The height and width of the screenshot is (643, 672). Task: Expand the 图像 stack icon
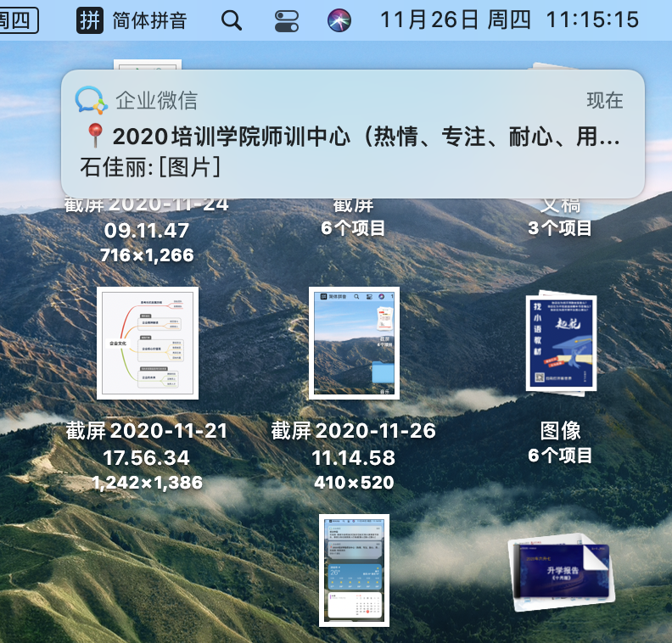point(561,343)
